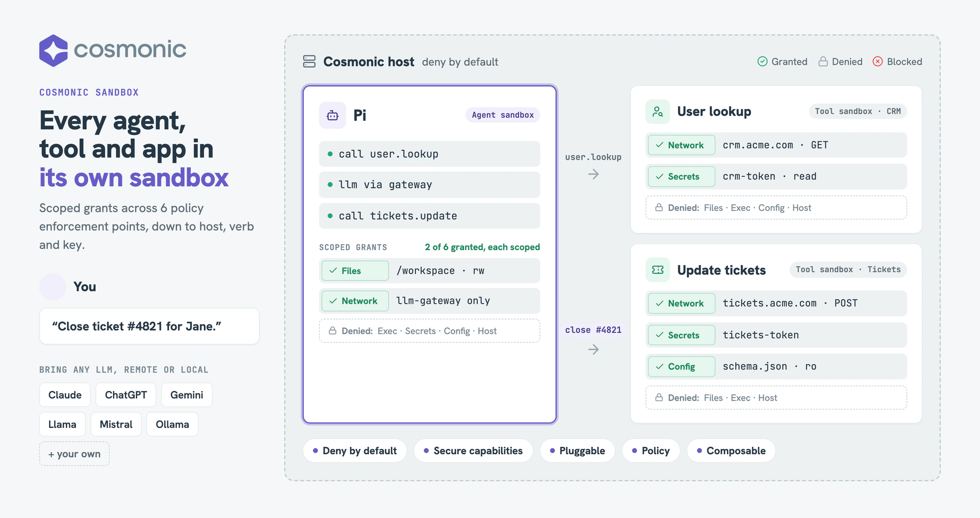Image resolution: width=980 pixels, height=518 pixels.
Task: Click the Close ticket #4821 message box
Action: [149, 326]
